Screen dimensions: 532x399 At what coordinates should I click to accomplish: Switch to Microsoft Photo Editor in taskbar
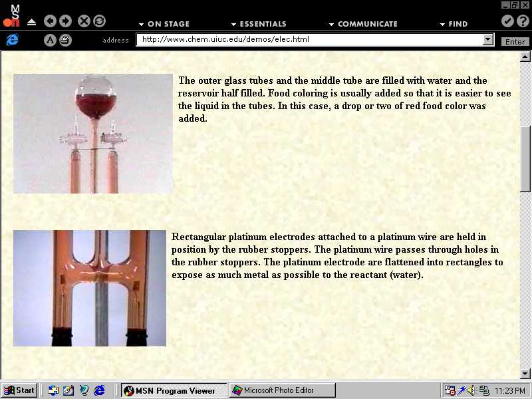coord(282,390)
